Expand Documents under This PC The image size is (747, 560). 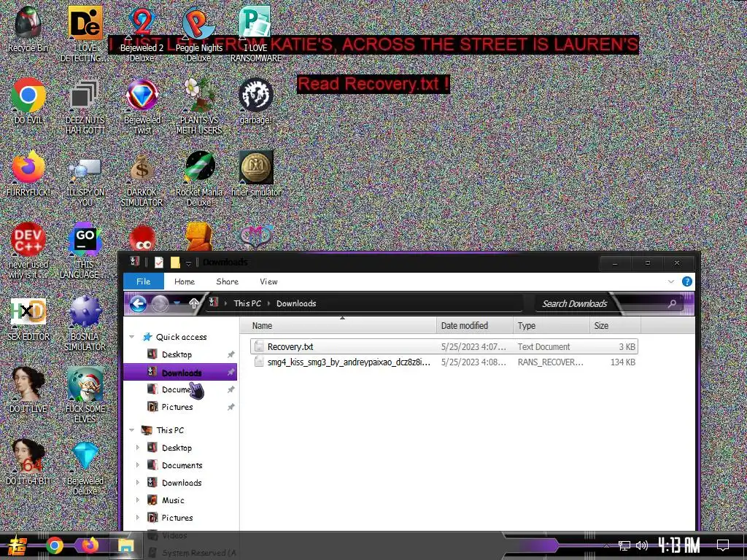(x=138, y=464)
